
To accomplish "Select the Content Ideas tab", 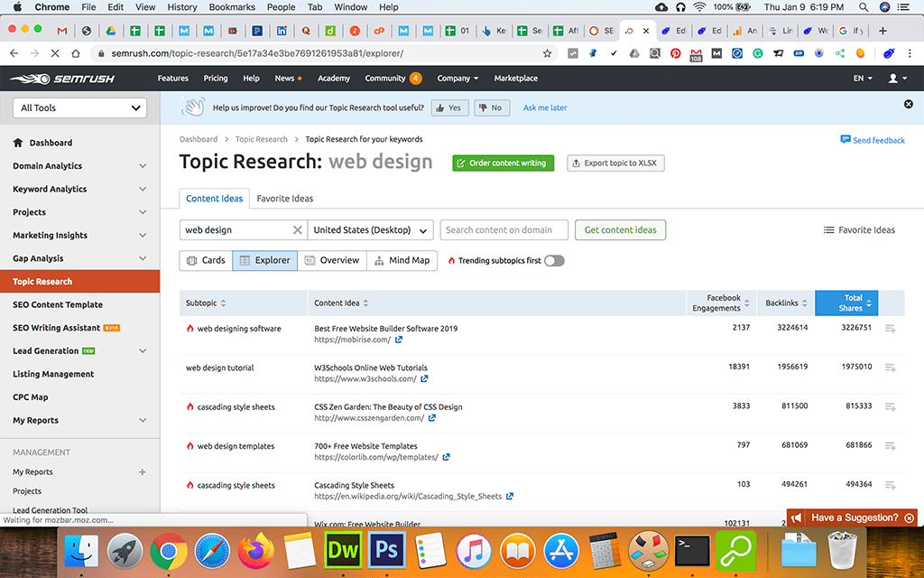I will click(x=215, y=199).
